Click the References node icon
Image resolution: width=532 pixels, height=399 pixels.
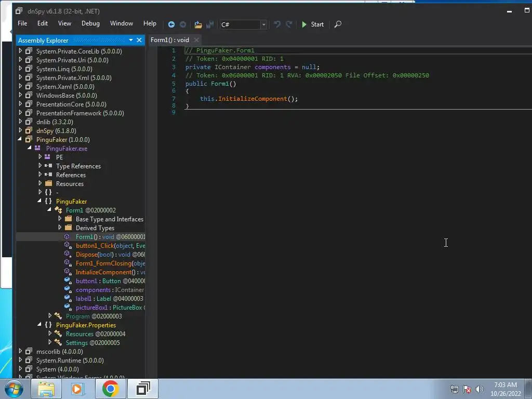(x=48, y=175)
